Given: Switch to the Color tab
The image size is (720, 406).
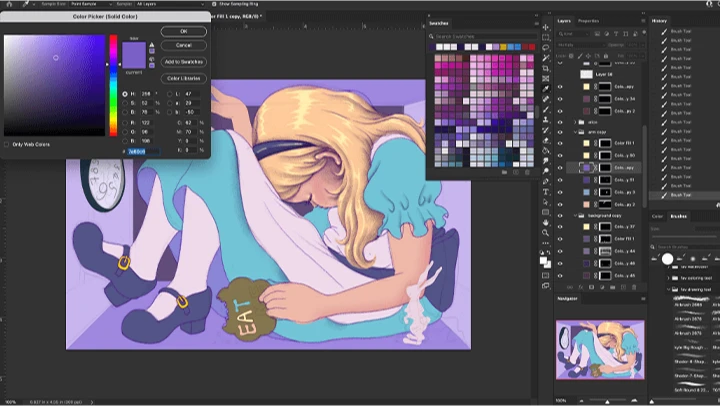Looking at the screenshot, I should point(657,216).
